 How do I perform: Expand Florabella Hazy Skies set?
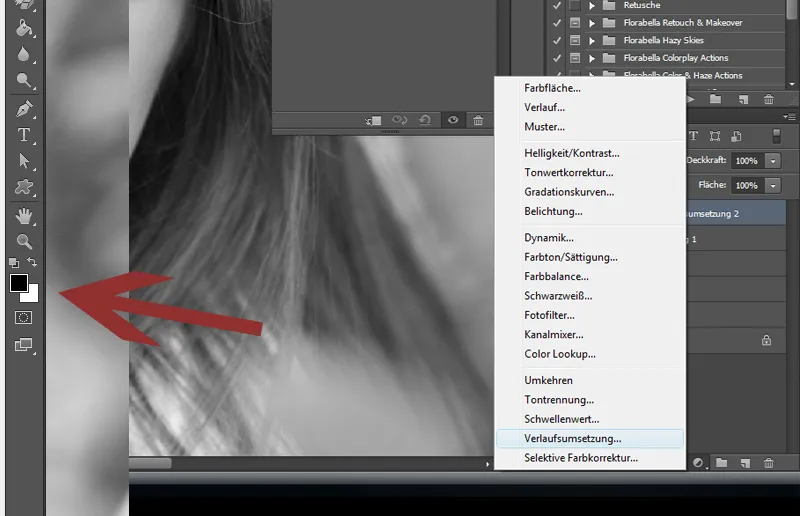[592, 40]
